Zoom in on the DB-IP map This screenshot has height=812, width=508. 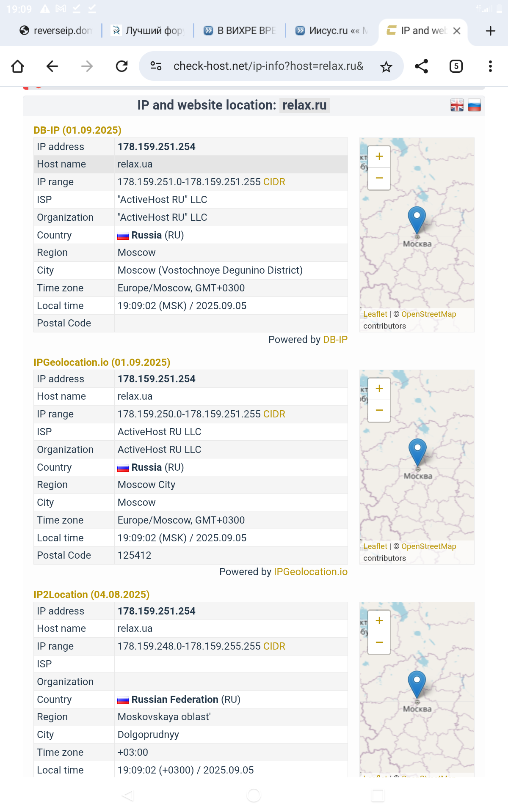click(x=379, y=156)
